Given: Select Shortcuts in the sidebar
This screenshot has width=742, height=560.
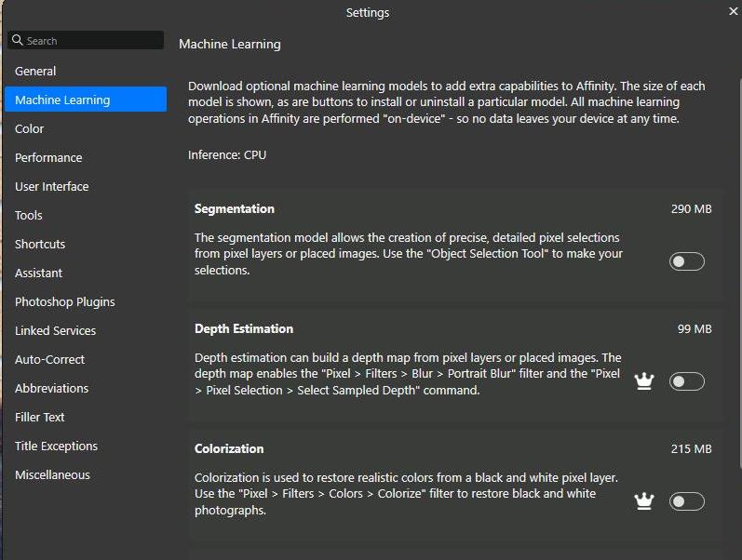Looking at the screenshot, I should point(40,244).
